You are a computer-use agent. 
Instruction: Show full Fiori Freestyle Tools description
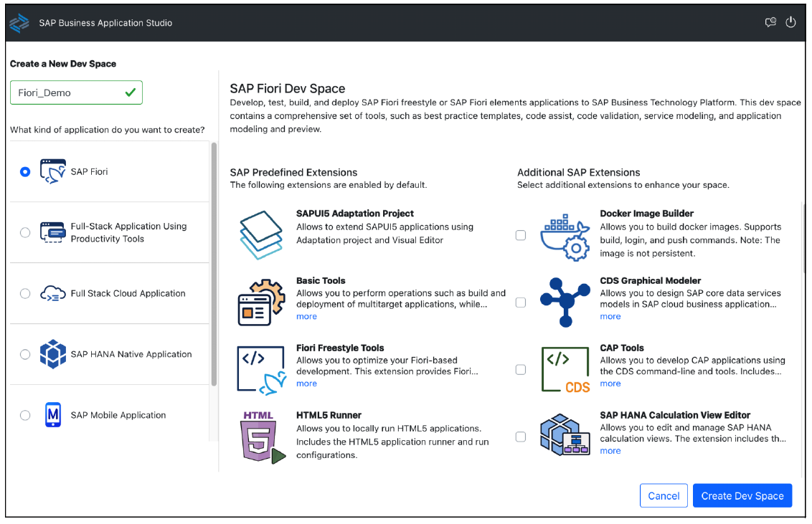click(x=306, y=383)
